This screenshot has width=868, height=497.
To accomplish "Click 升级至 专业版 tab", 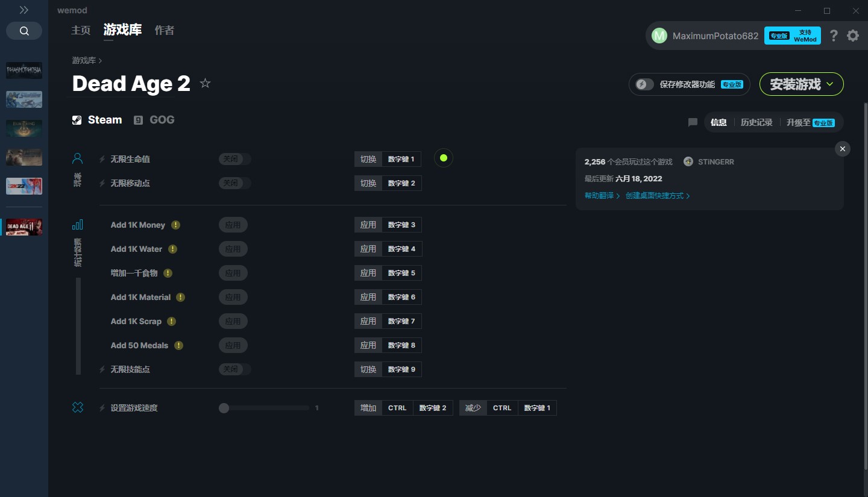I will [x=810, y=122].
